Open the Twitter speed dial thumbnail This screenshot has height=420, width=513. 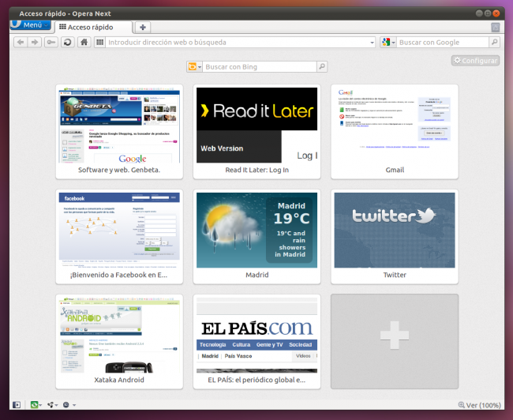[x=395, y=231]
